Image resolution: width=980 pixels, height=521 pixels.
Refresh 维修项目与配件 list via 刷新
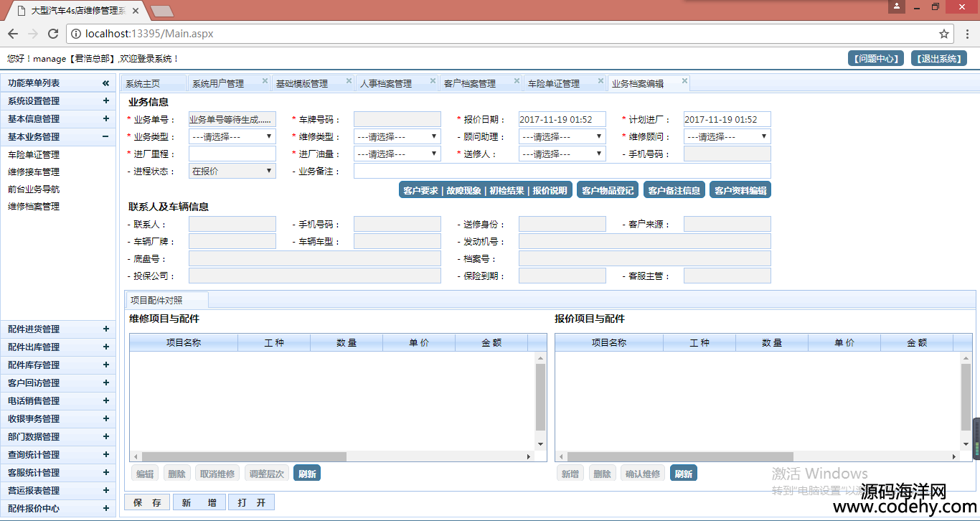pos(307,474)
